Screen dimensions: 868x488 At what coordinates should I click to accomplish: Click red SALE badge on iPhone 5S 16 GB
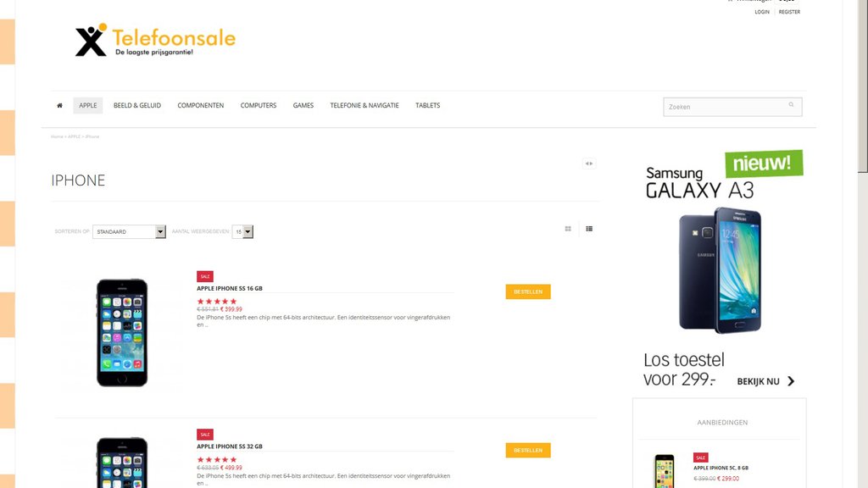(205, 276)
